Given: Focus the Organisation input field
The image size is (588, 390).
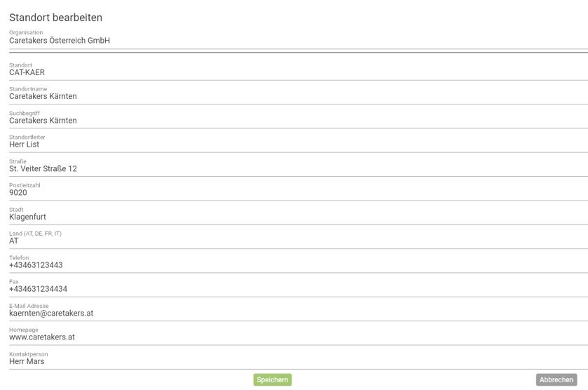Looking at the screenshot, I should pyautogui.click(x=294, y=41).
